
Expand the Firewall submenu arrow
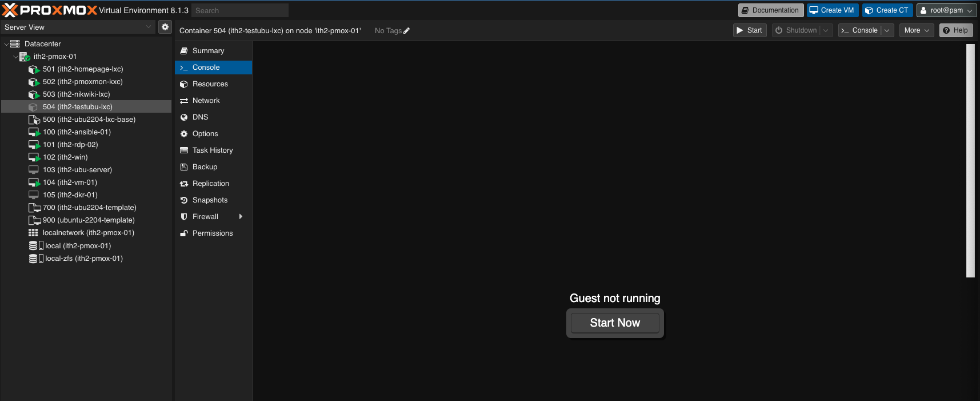click(x=241, y=217)
